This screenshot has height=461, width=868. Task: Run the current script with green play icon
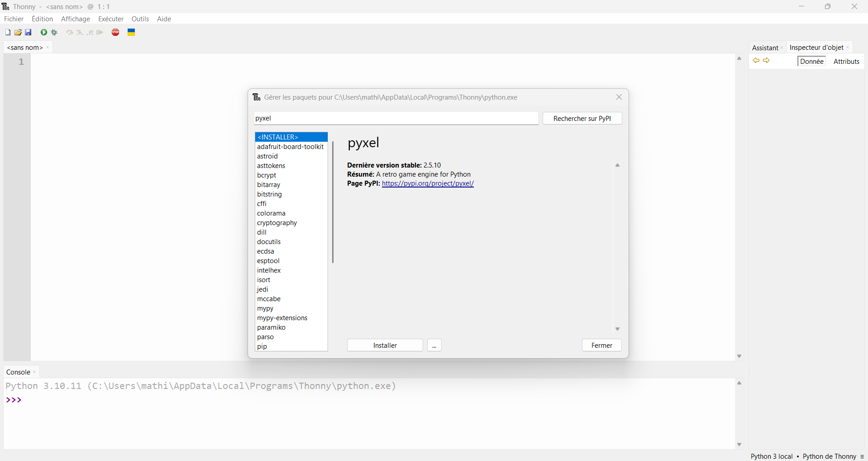point(44,32)
